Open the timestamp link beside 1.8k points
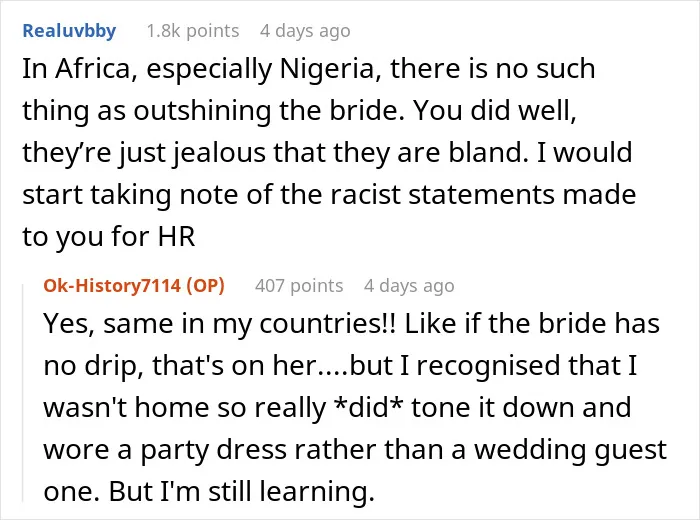 [305, 31]
